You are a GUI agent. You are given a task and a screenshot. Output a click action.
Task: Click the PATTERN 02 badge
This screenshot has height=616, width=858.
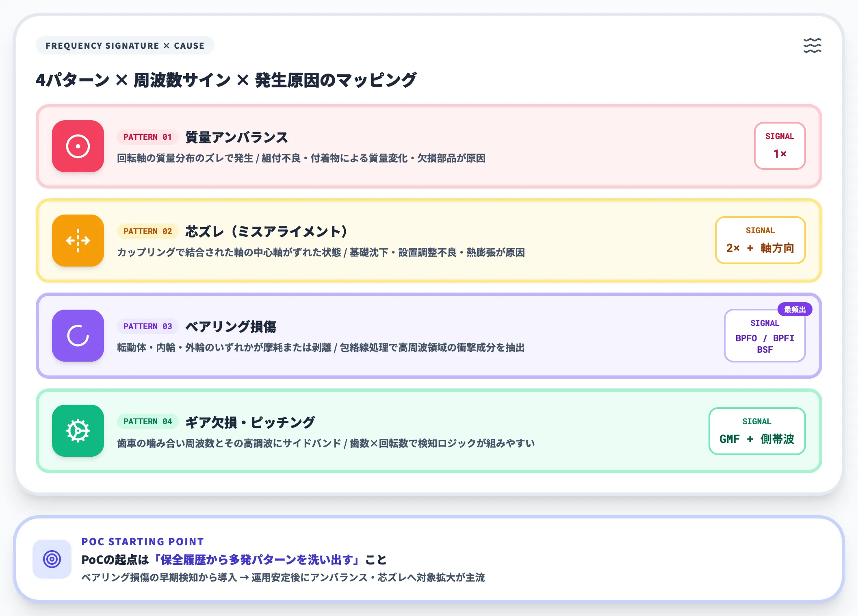point(148,231)
